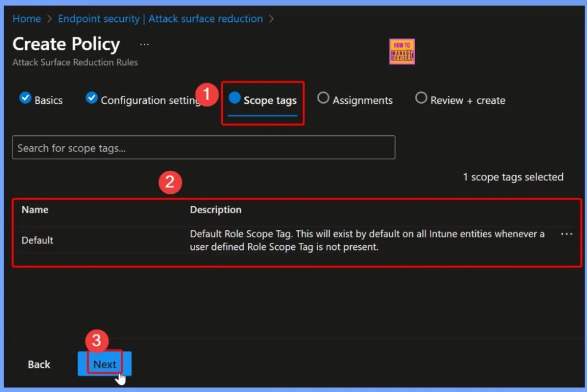
Task: Click the HTMD Manage Devices logo
Action: pyautogui.click(x=401, y=51)
